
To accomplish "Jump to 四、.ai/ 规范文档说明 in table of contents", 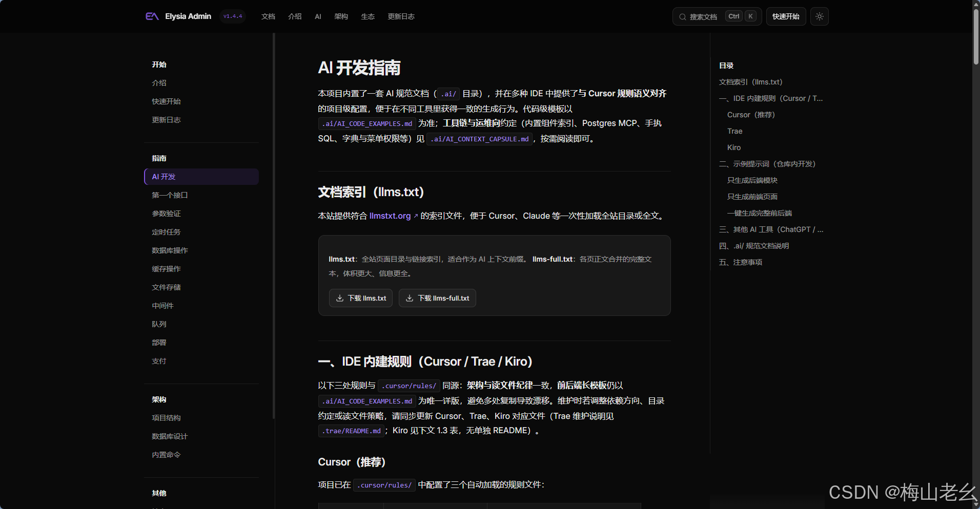I will tap(754, 246).
